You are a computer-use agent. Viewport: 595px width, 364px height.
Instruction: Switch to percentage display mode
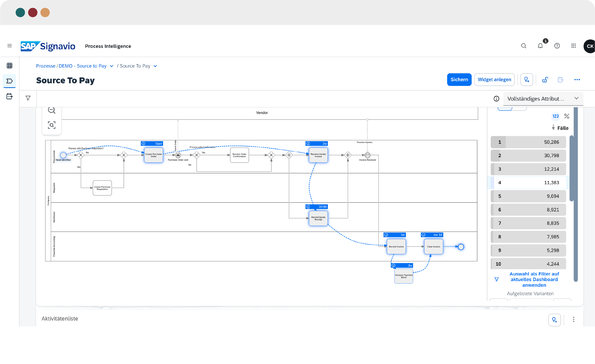567,116
